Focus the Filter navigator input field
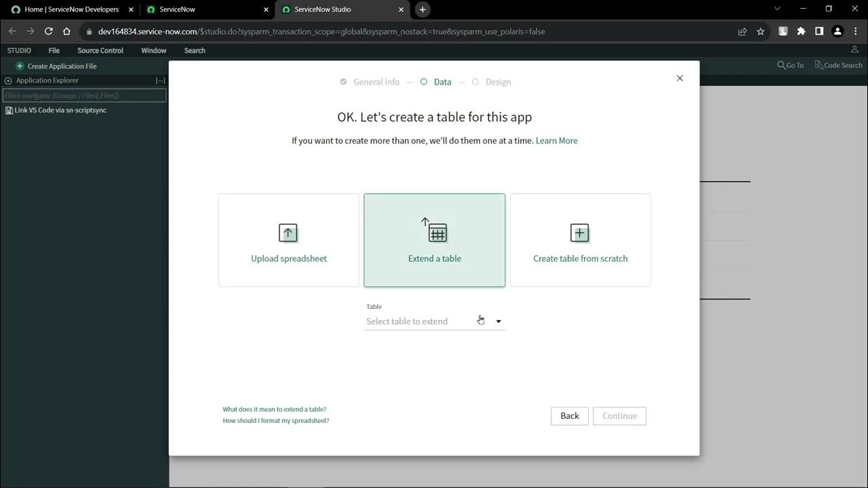This screenshot has width=868, height=488. coord(84,96)
